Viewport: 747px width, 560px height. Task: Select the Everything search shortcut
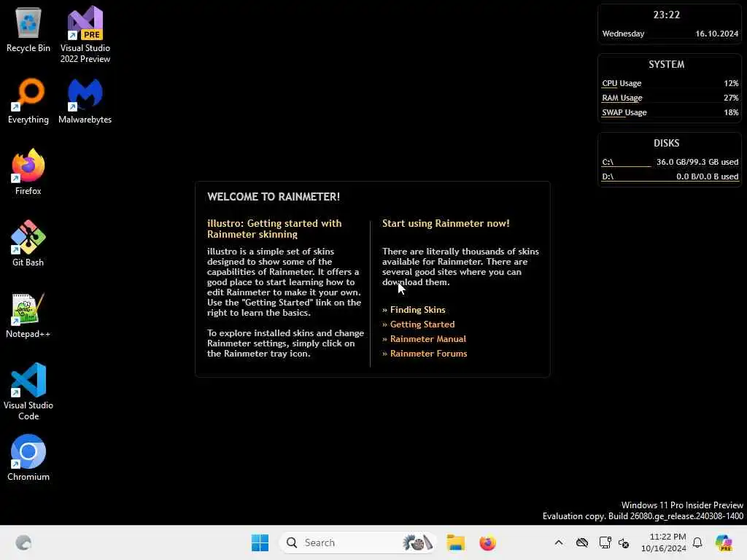coord(28,101)
